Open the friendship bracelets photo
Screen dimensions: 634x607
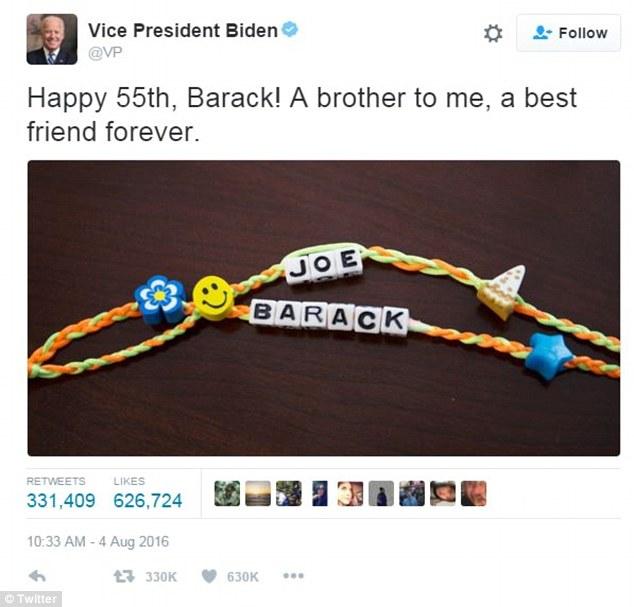coord(323,308)
